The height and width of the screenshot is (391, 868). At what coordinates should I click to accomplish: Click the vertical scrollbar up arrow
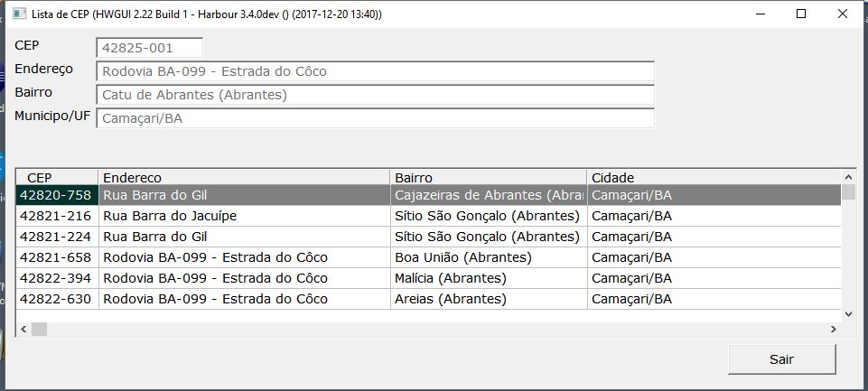(x=848, y=178)
